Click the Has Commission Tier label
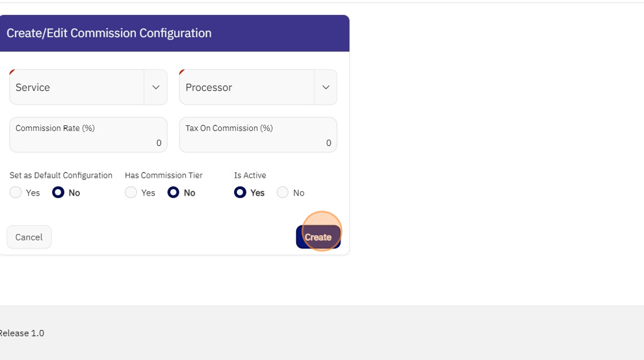Viewport: 644px width, 360px height. 164,175
